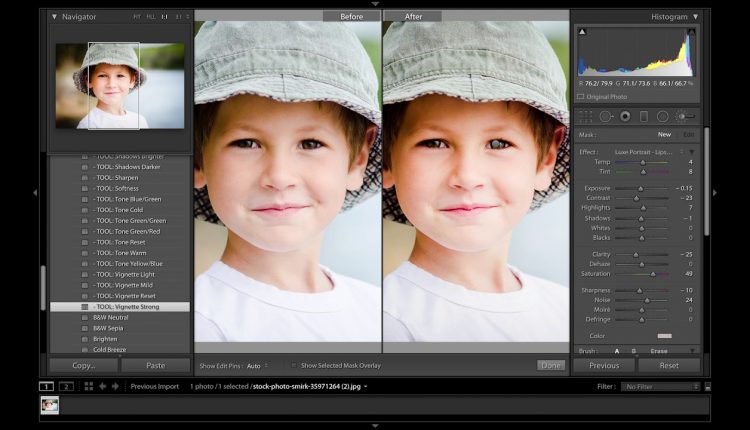Click the Done button
The height and width of the screenshot is (430, 750).
tap(551, 365)
